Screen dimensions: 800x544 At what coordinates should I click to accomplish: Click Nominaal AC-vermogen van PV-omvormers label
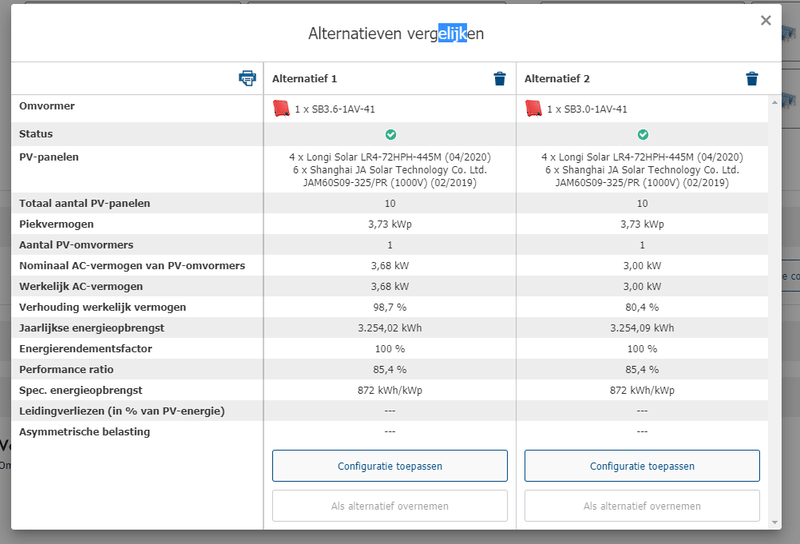tap(132, 265)
